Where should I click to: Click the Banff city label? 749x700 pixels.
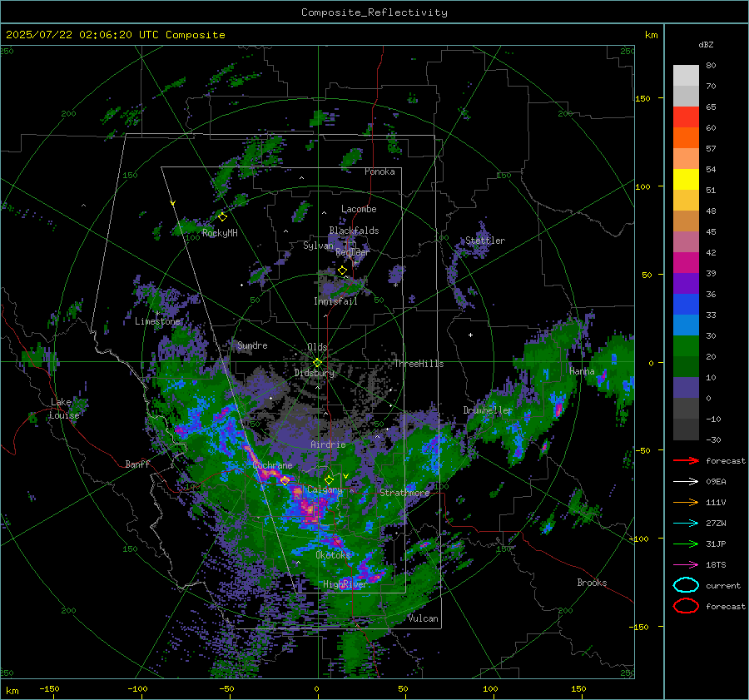point(137,464)
